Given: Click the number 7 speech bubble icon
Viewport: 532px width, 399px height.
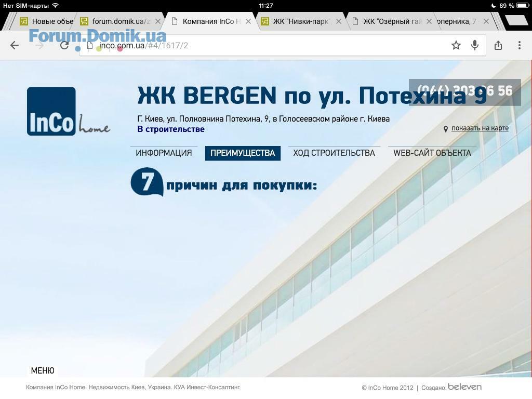Looking at the screenshot, I should click(x=147, y=182).
